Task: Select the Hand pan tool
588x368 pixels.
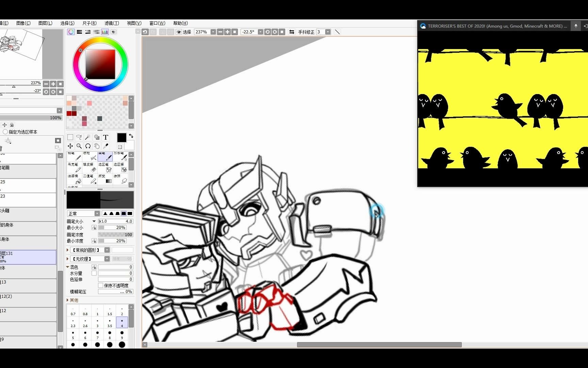Action: [x=97, y=146]
